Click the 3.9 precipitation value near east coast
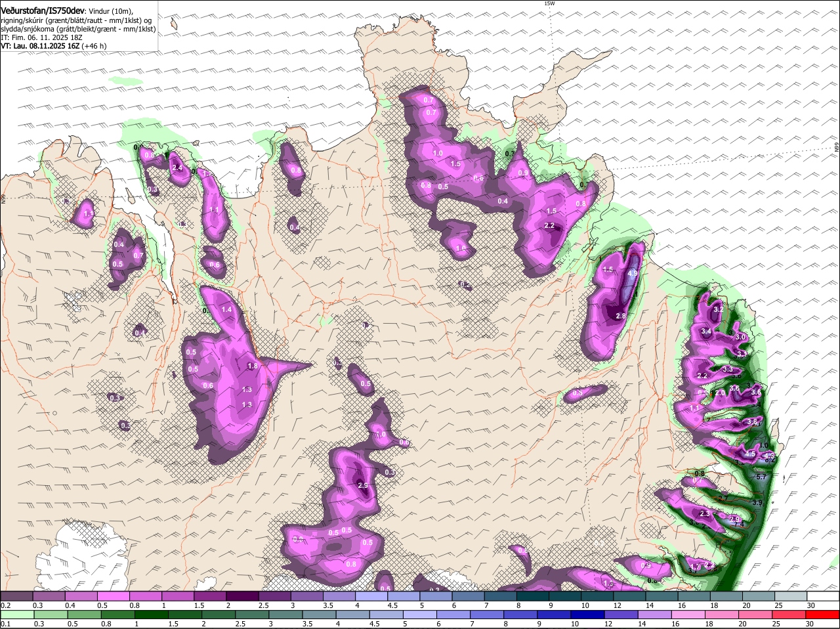Screen dimensions: 840x629 (x=757, y=503)
